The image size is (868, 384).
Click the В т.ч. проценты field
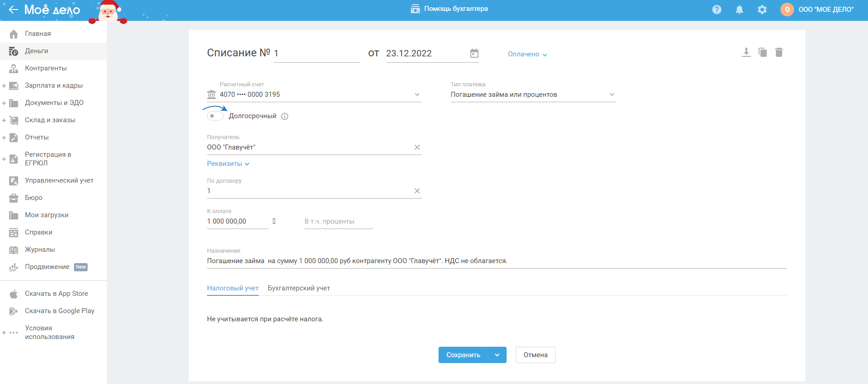point(338,221)
